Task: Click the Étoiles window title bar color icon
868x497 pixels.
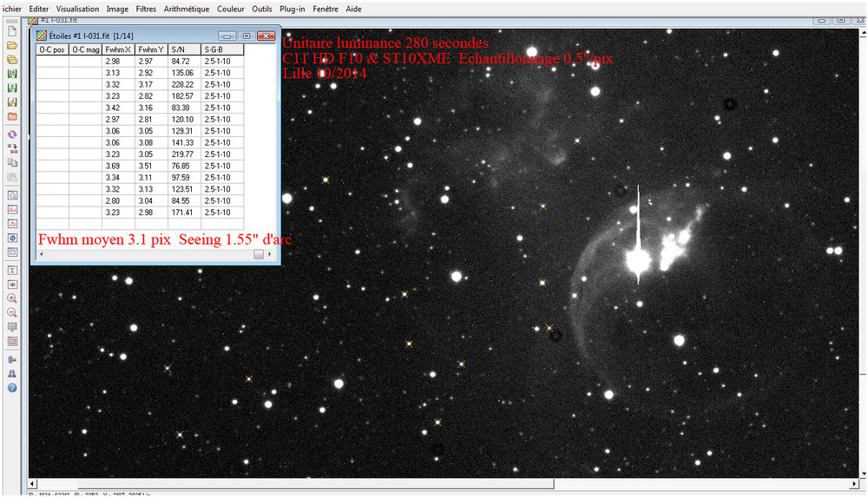Action: (x=41, y=36)
